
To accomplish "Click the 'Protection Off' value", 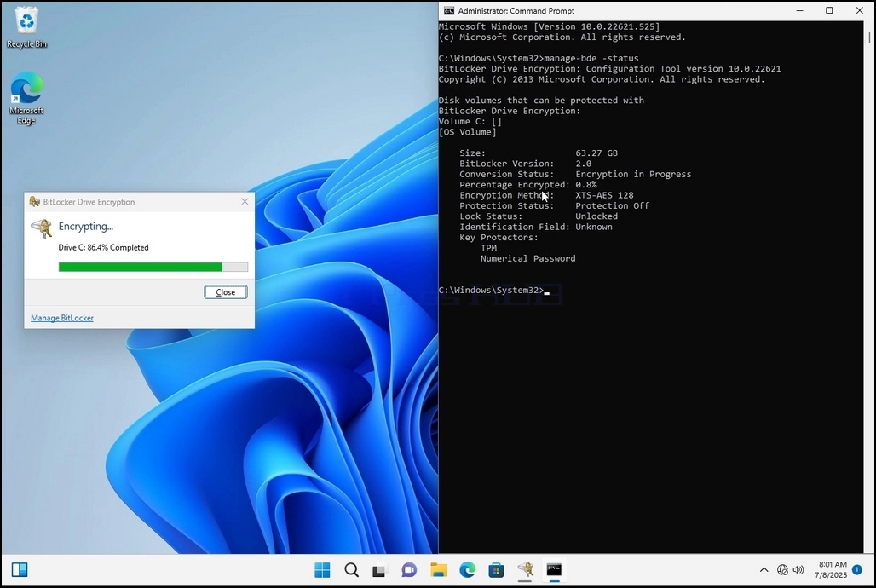I will pyautogui.click(x=613, y=205).
